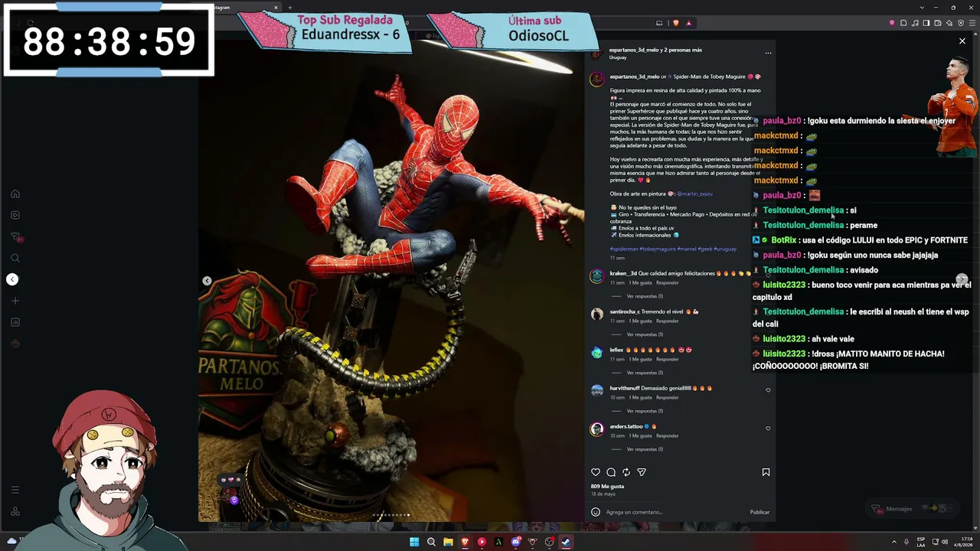Click Publicar to post the comment
The height and width of the screenshot is (551, 980).
[x=759, y=512]
